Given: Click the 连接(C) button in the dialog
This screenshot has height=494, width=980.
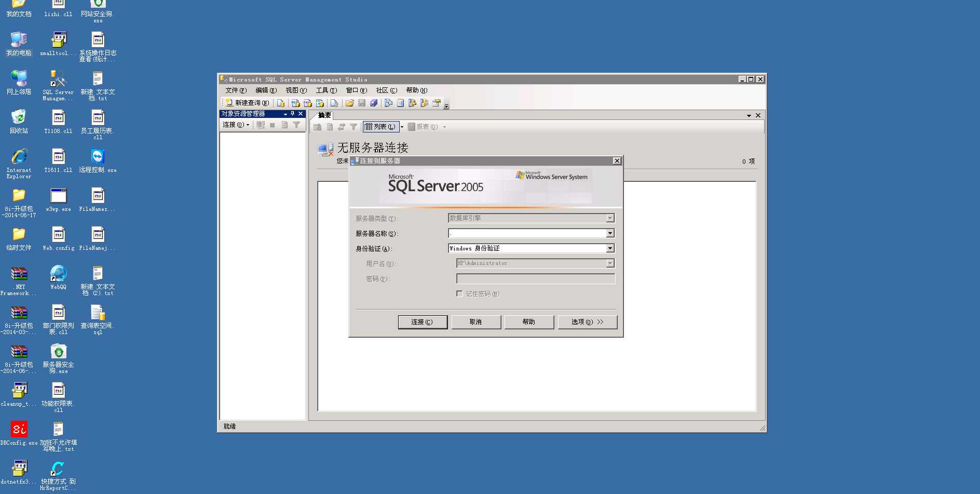Looking at the screenshot, I should [x=423, y=322].
